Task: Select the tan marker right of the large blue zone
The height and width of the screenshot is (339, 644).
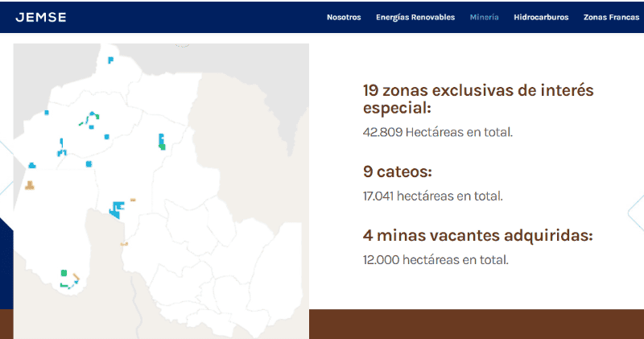Action: point(133,200)
